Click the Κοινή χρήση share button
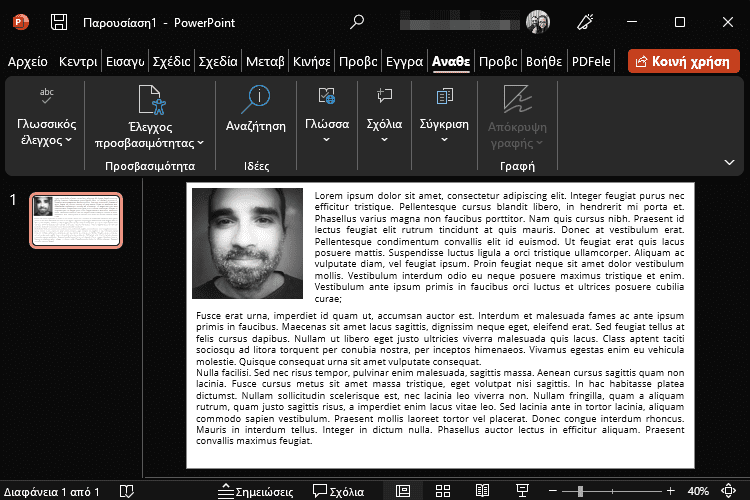The height and width of the screenshot is (500, 750). pos(684,62)
